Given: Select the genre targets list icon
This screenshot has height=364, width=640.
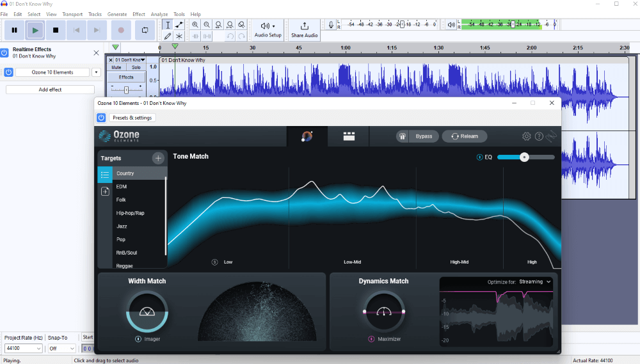Looking at the screenshot, I should [x=105, y=175].
